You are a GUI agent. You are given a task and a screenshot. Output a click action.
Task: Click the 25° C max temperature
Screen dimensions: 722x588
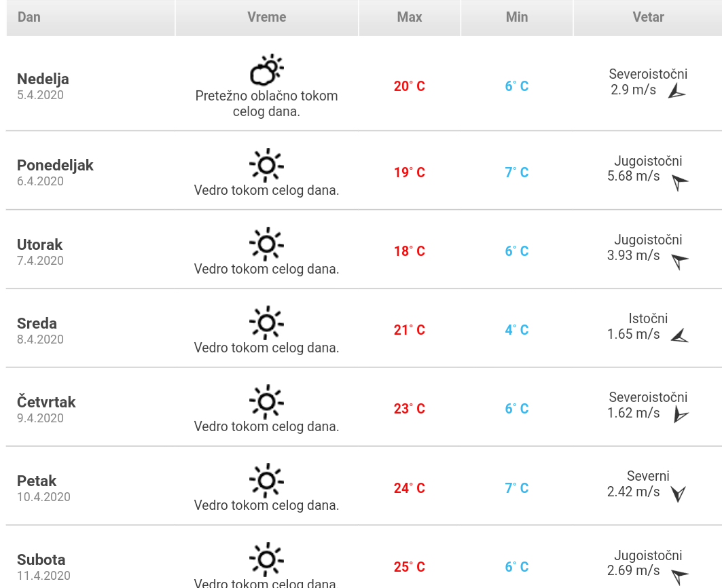point(410,567)
